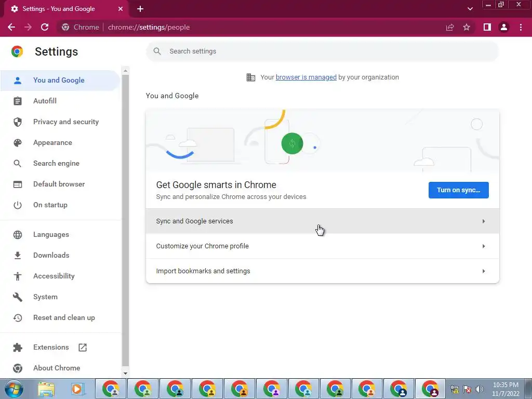Image resolution: width=532 pixels, height=399 pixels.
Task: Open a new tab with plus button
Action: click(140, 9)
